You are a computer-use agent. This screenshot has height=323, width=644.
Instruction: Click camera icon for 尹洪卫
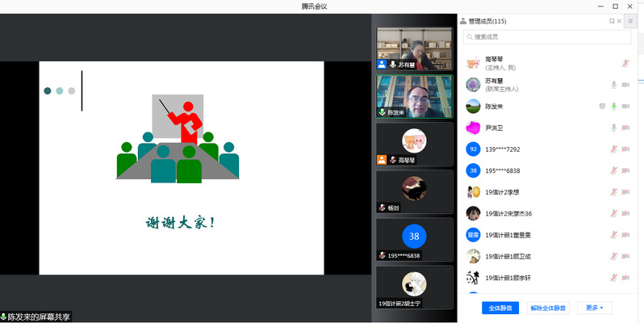(x=625, y=128)
